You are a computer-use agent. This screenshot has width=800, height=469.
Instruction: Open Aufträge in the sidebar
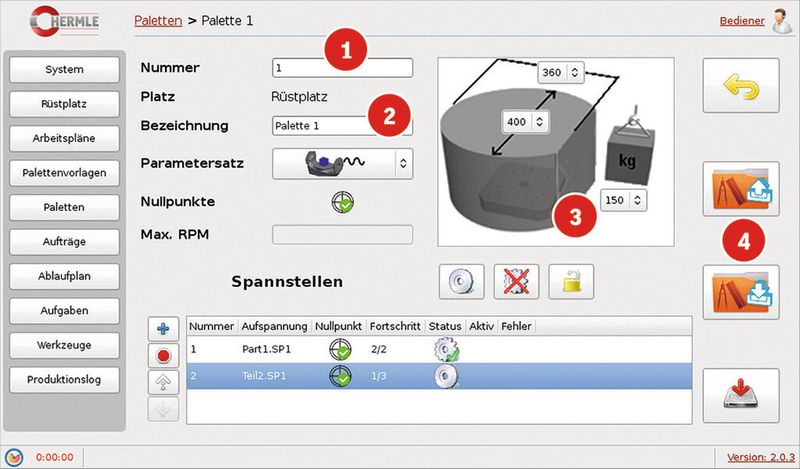(x=64, y=242)
